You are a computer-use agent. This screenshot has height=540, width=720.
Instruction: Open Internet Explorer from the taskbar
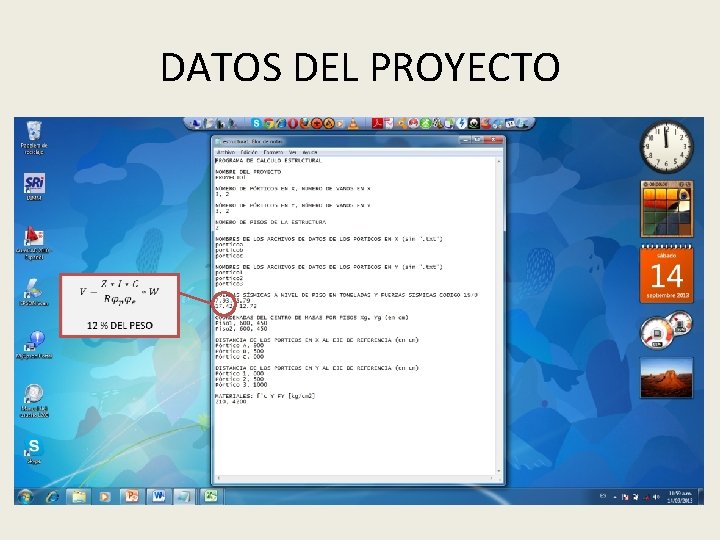pos(52,496)
